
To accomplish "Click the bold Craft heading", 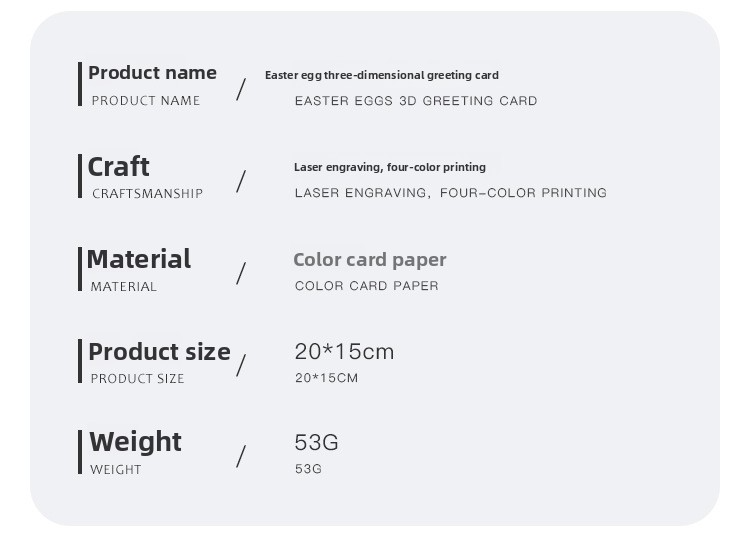I will [x=118, y=167].
